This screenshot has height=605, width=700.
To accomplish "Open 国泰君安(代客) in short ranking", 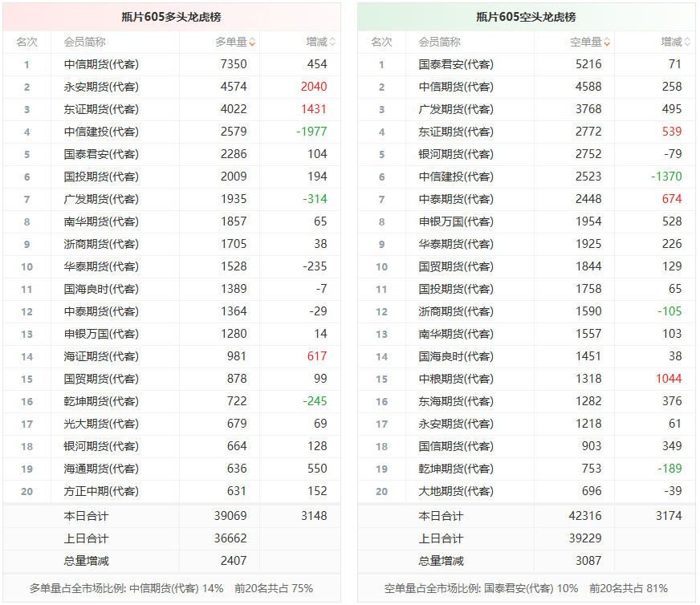I will click(x=456, y=64).
